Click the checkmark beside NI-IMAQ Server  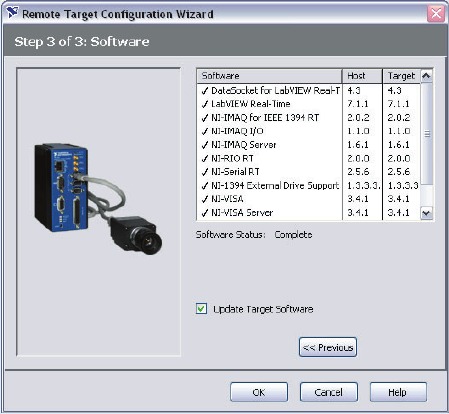point(205,145)
